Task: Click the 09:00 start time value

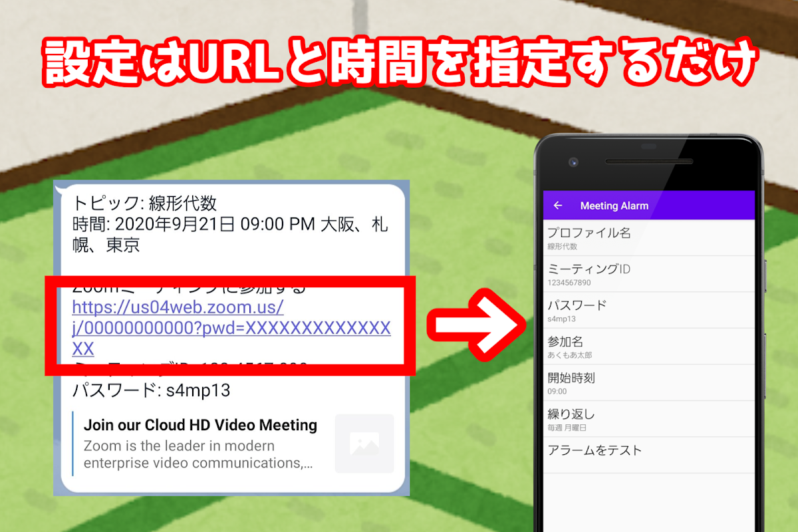Action: pyautogui.click(x=557, y=392)
